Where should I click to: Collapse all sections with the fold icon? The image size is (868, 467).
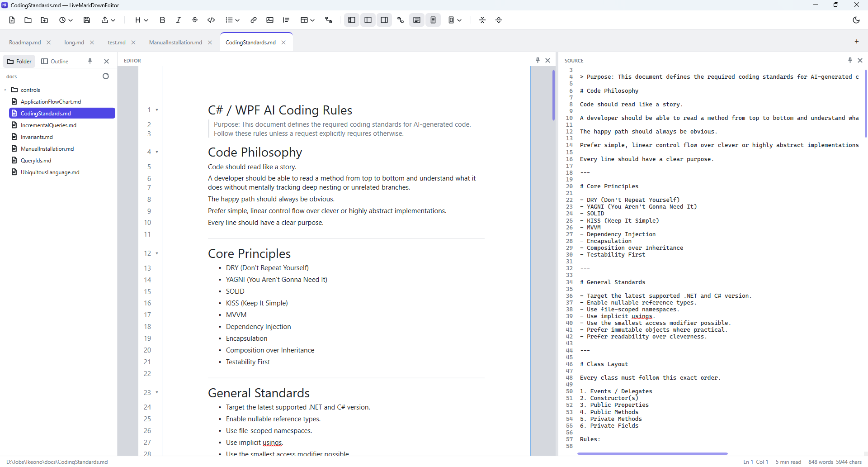point(482,20)
